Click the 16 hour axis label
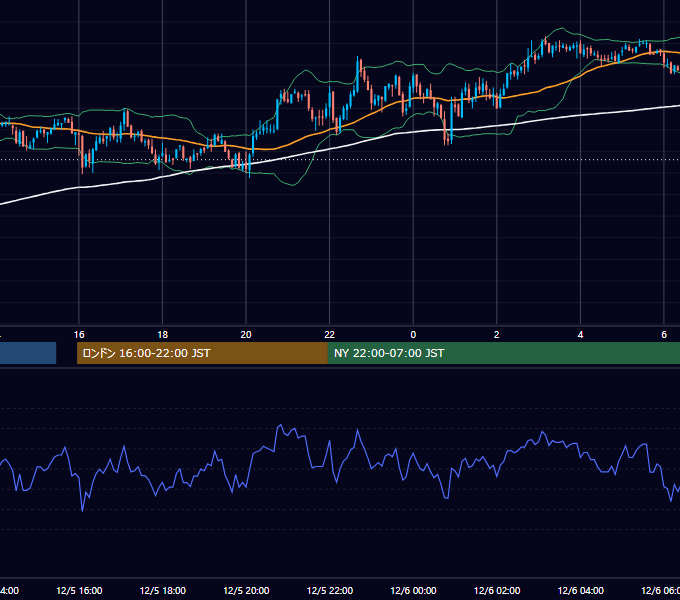The height and width of the screenshot is (600, 680). [79, 335]
